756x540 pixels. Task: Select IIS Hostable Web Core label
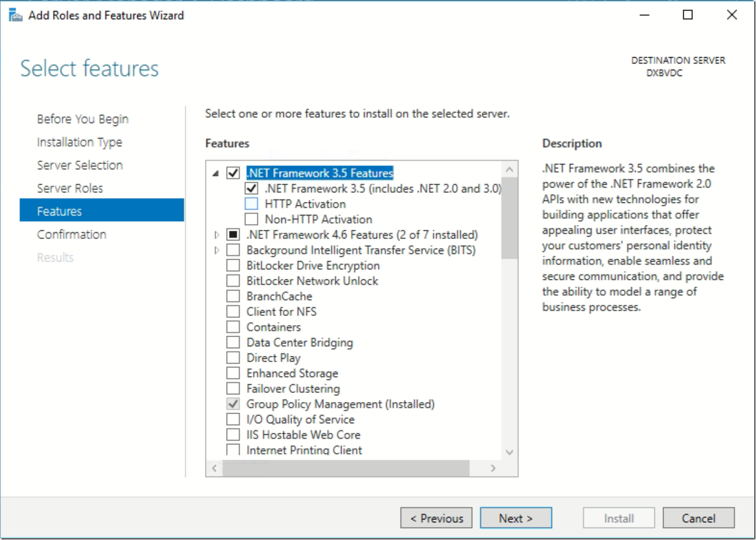[303, 435]
